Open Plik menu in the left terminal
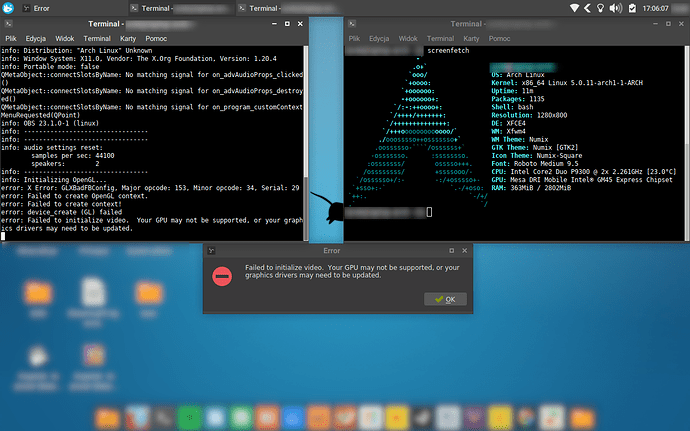 click(x=10, y=37)
